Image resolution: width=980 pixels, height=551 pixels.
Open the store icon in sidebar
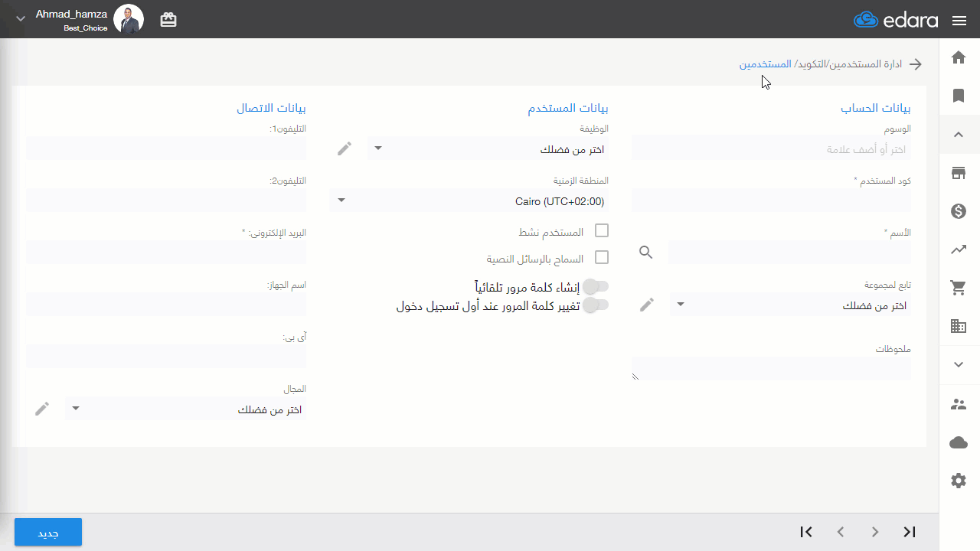(x=959, y=173)
